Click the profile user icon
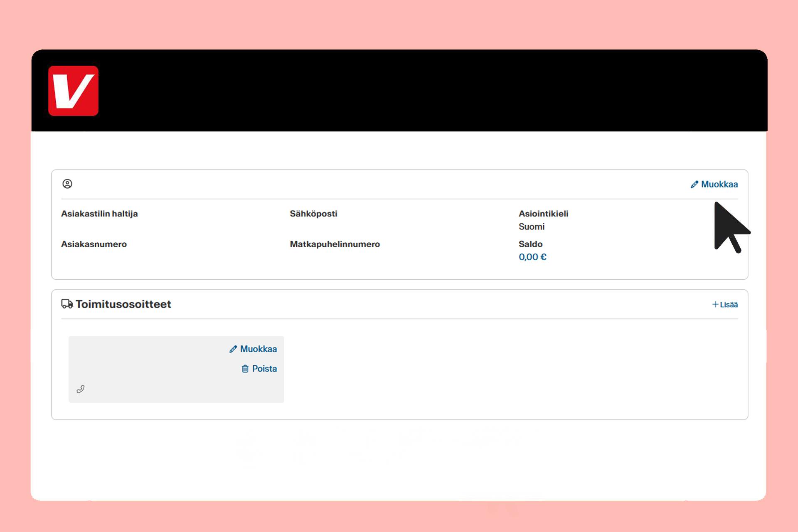Screen dimensions: 798x532 [67, 184]
